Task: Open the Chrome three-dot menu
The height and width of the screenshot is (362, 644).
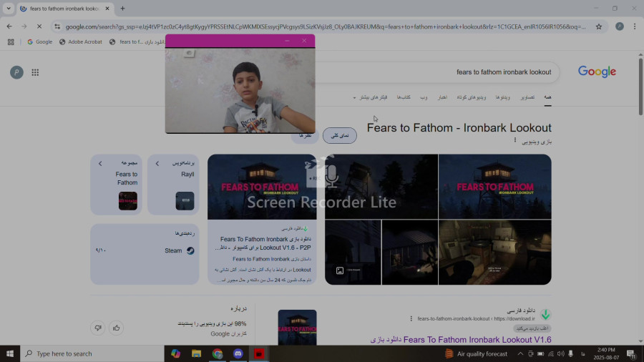Action: coord(635,26)
